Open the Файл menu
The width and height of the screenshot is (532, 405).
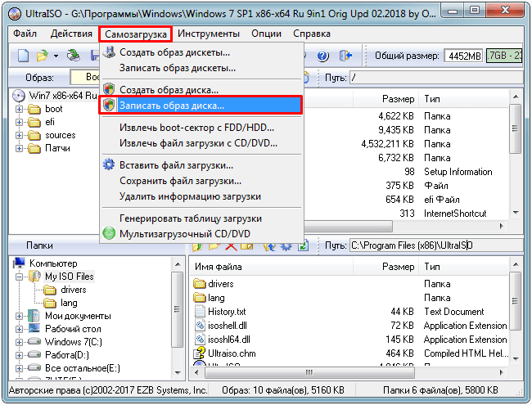pos(25,34)
